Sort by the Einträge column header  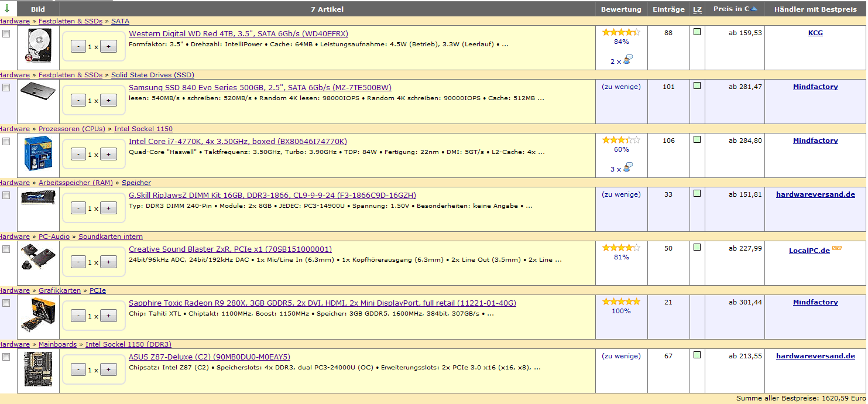(x=668, y=9)
